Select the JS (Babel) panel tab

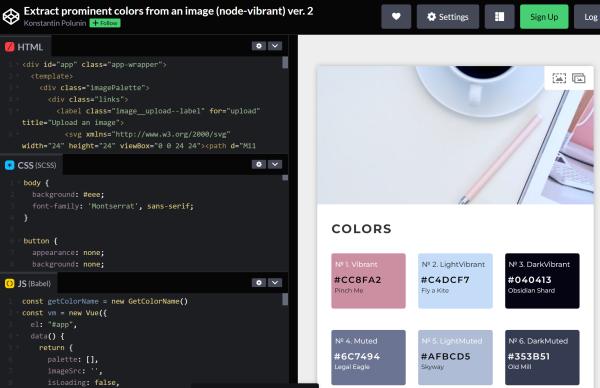tap(28, 283)
